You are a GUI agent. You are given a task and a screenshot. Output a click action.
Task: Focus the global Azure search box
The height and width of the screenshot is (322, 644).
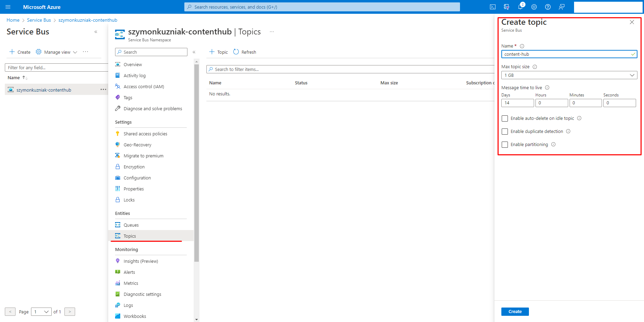[x=322, y=7]
